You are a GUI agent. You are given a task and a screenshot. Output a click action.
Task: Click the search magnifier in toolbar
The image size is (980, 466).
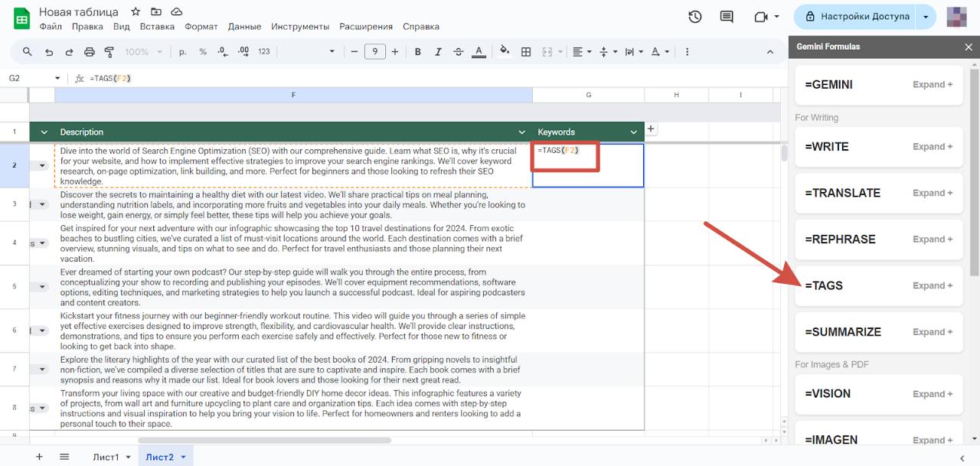coord(28,52)
